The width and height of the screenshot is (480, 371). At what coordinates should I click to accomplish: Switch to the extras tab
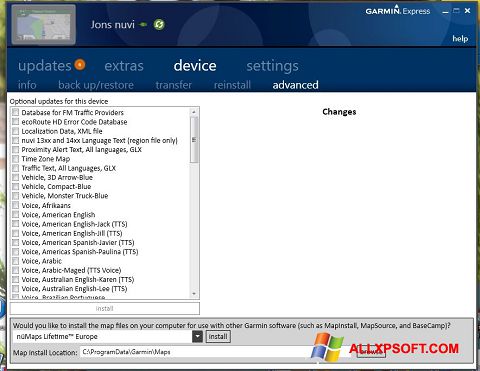point(124,66)
